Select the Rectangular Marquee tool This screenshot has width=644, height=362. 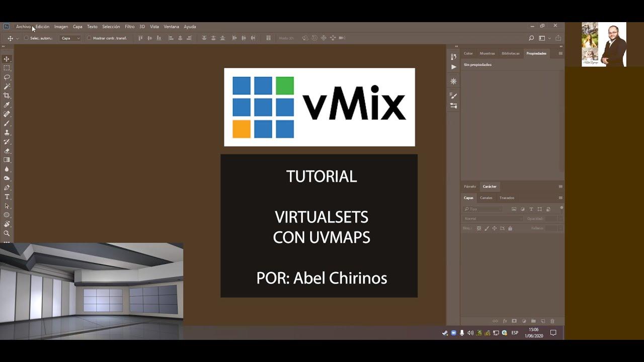(x=7, y=68)
